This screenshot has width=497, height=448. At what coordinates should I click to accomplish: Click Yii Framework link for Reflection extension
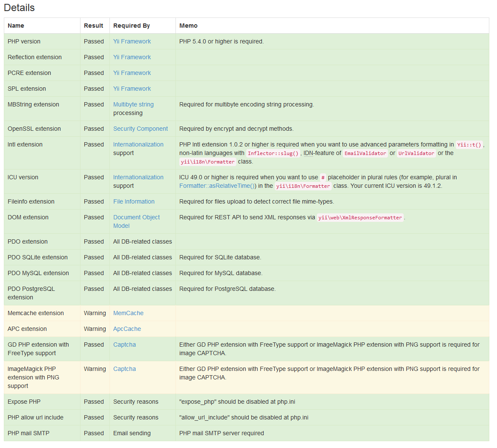click(x=132, y=57)
